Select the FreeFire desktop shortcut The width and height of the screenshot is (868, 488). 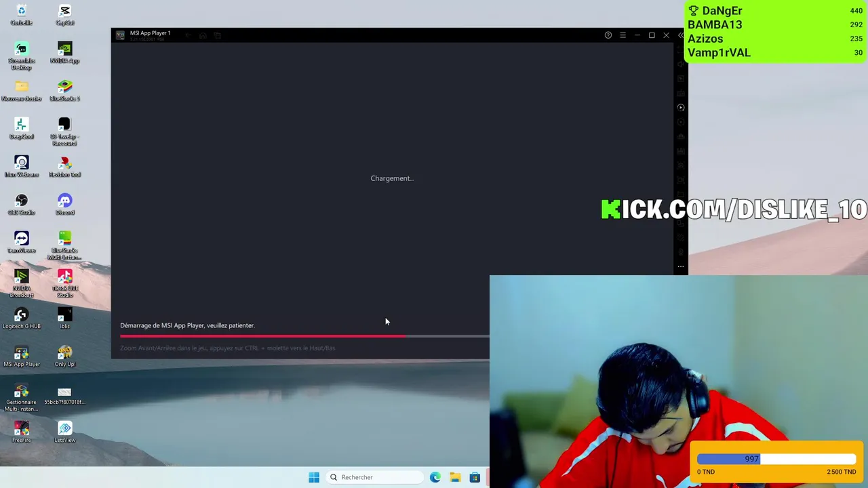coord(21,432)
